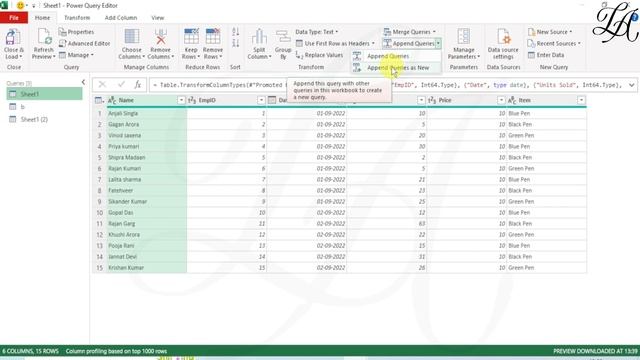Screen dimensions: 640x360
Task: Select the Sheet1 query
Action: (x=44, y=94)
